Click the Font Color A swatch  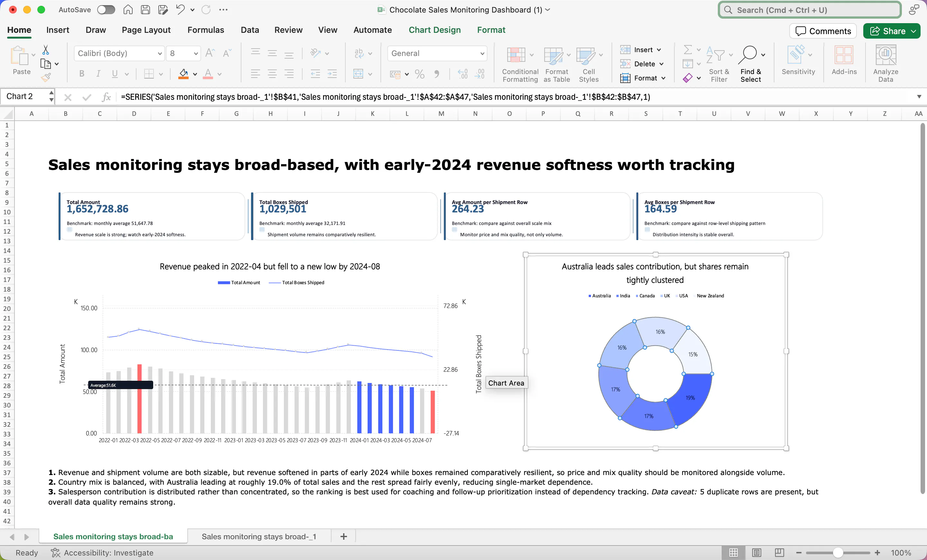pyautogui.click(x=208, y=74)
